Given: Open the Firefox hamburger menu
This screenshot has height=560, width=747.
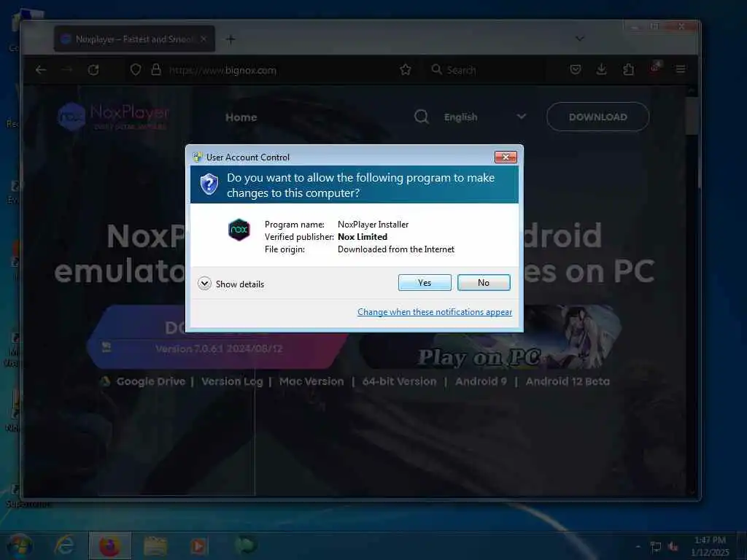Looking at the screenshot, I should 681,69.
